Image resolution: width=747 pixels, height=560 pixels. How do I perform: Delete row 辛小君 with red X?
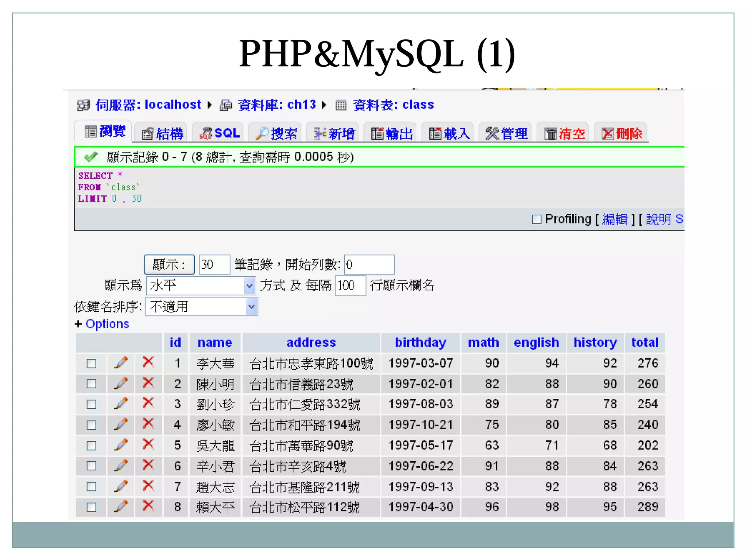click(x=148, y=465)
